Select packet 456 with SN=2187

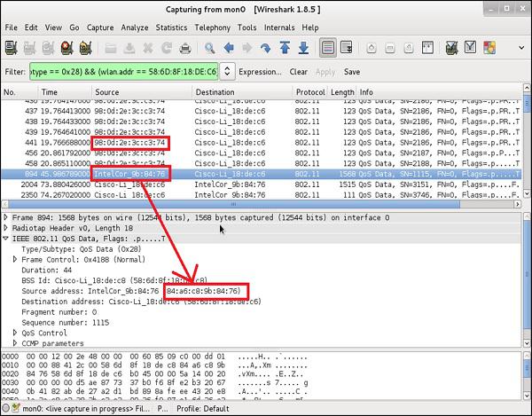point(262,153)
